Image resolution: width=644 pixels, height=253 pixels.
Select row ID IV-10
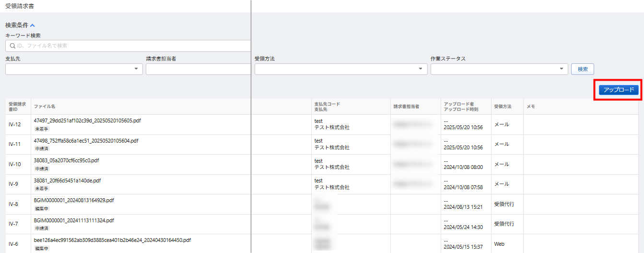pyautogui.click(x=15, y=164)
